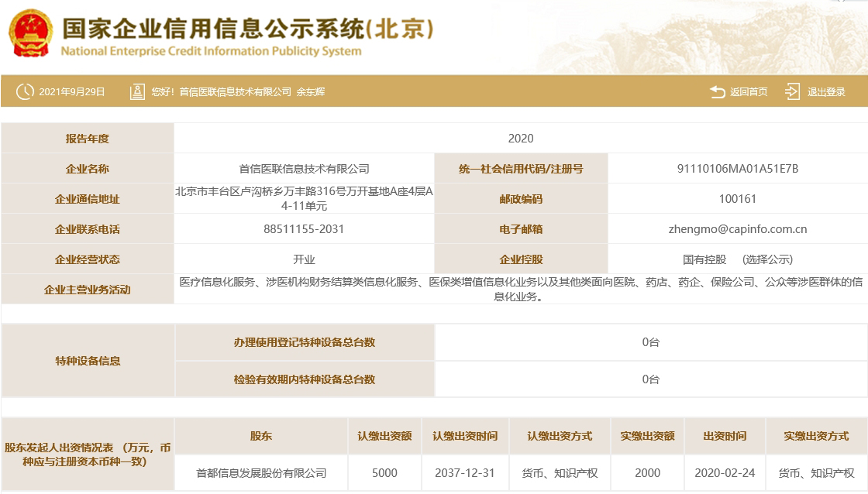The height and width of the screenshot is (494, 868).
Task: Open 返回首页 link
Action: tap(749, 92)
